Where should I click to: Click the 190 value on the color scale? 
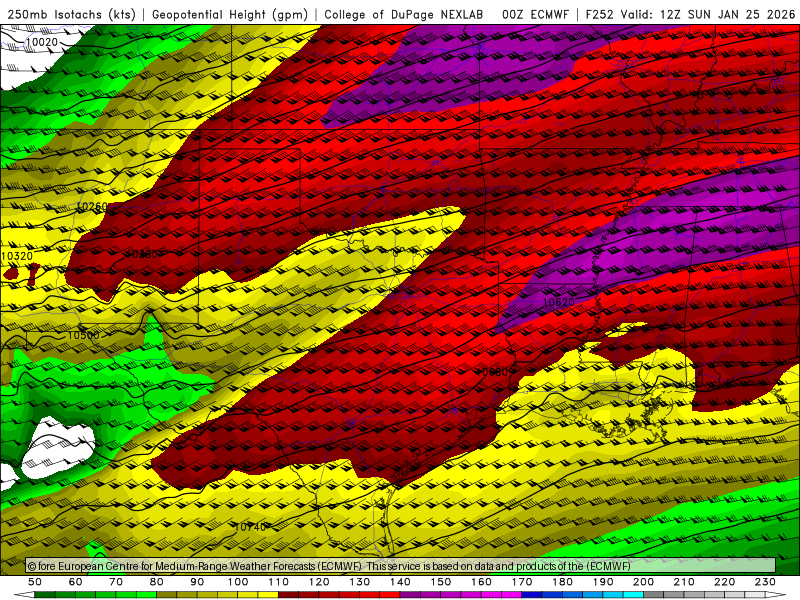pos(603,582)
